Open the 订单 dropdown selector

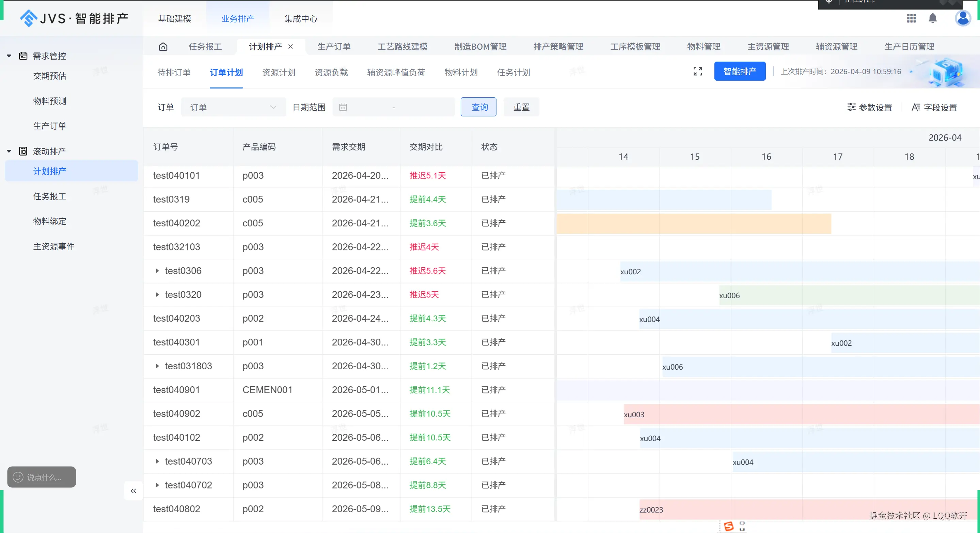[x=233, y=107]
